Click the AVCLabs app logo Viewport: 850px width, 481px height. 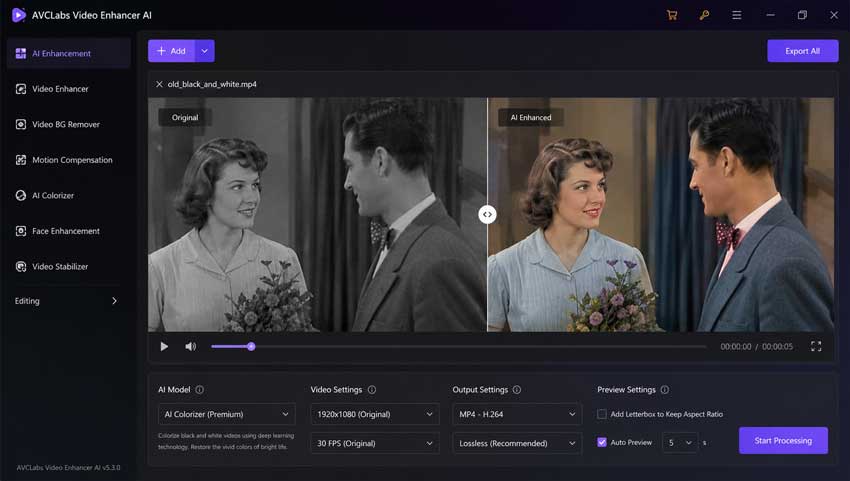click(x=18, y=15)
